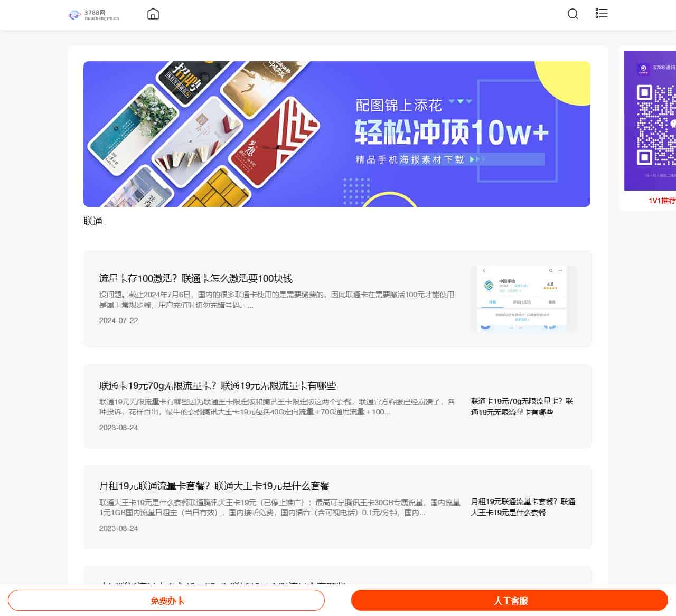The height and width of the screenshot is (616, 676).
Task: Click right-side 联通卡19元70g无限流量卡 caption text
Action: [522, 406]
